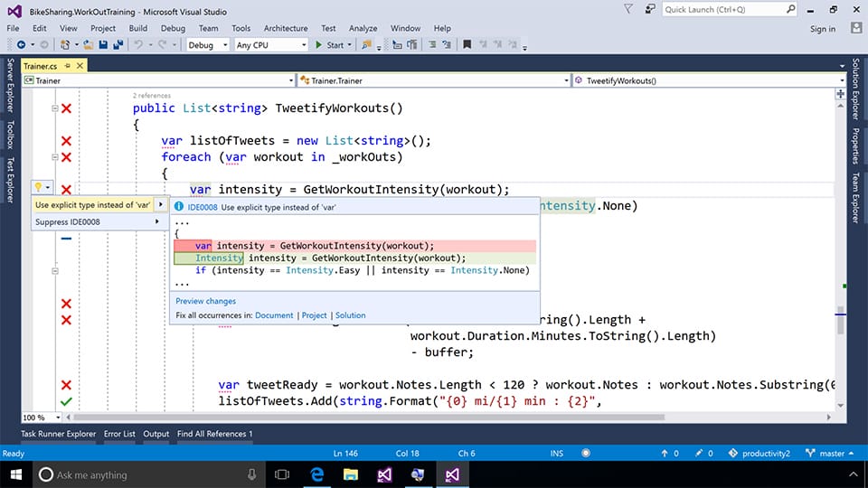This screenshot has width=868, height=488.
Task: Open Microsoft Edge from the taskbar
Action: [x=316, y=474]
